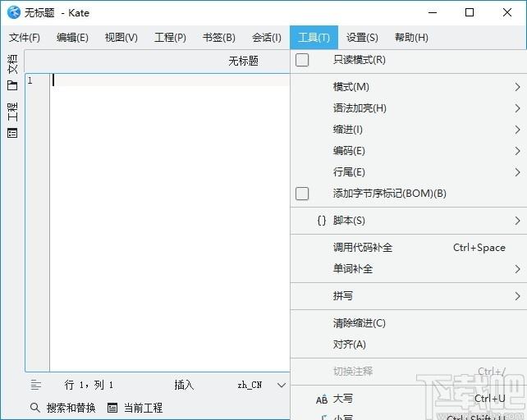527x420 pixels.
Task: Choose 清除缩进(C) from the menu
Action: (408, 323)
